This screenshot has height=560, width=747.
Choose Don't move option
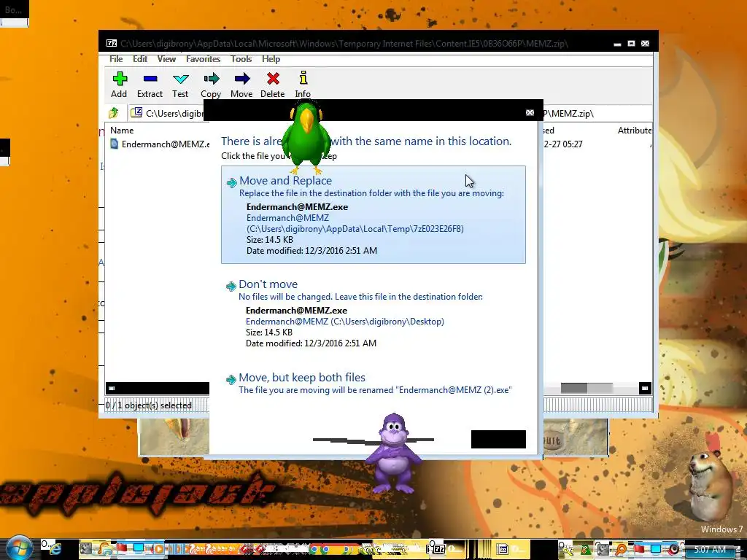pyautogui.click(x=373, y=313)
